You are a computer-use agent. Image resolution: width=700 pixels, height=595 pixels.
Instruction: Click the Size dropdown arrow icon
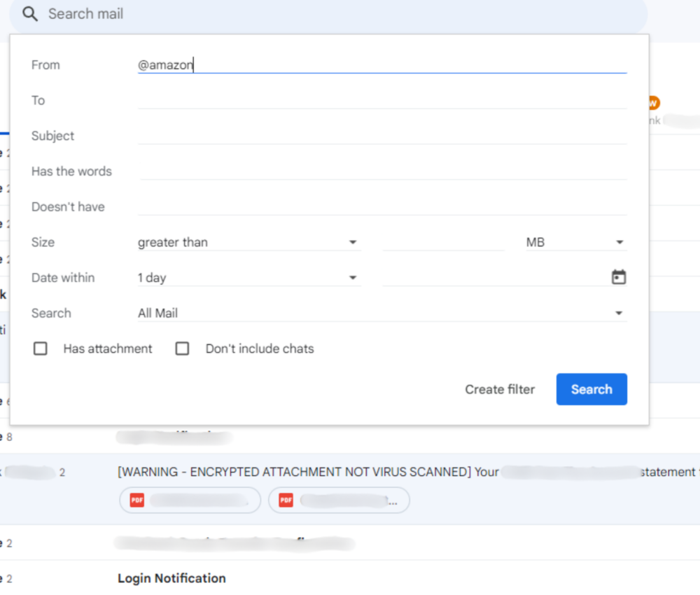[353, 241]
